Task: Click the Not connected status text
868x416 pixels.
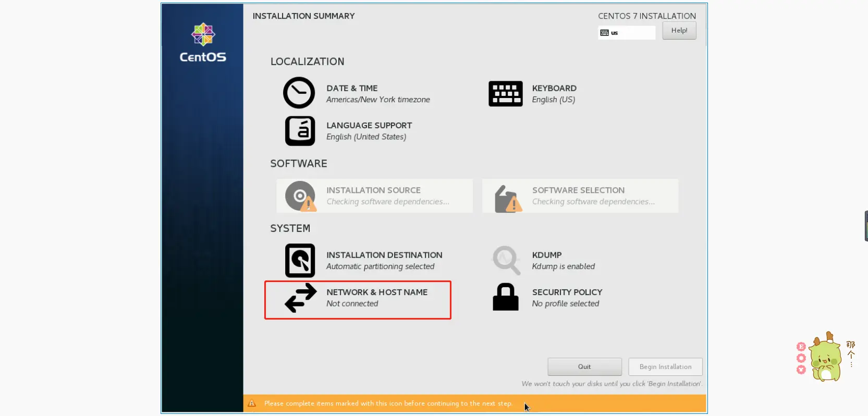Action: (x=352, y=304)
